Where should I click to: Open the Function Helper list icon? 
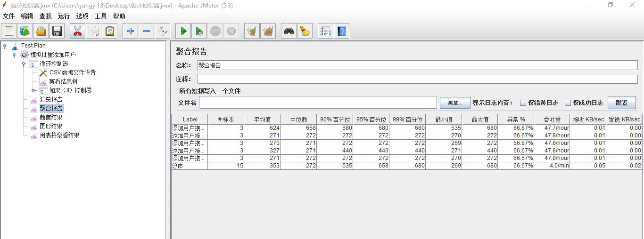pyautogui.click(x=326, y=32)
